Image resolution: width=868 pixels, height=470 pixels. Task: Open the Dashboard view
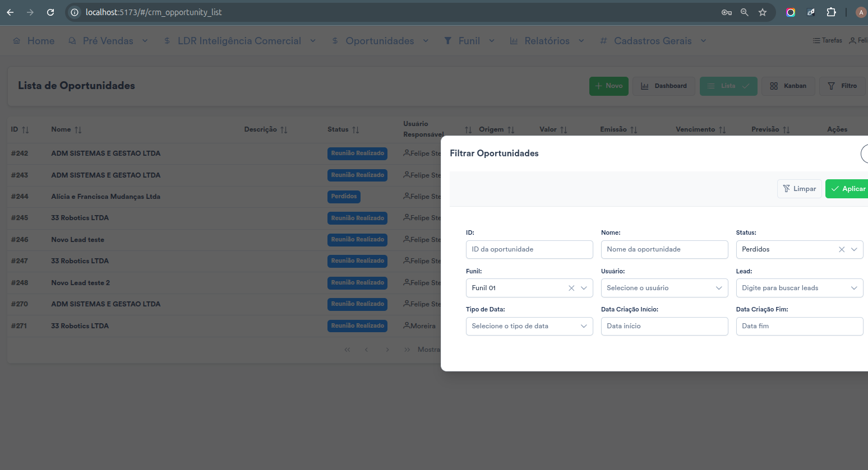pyautogui.click(x=664, y=86)
